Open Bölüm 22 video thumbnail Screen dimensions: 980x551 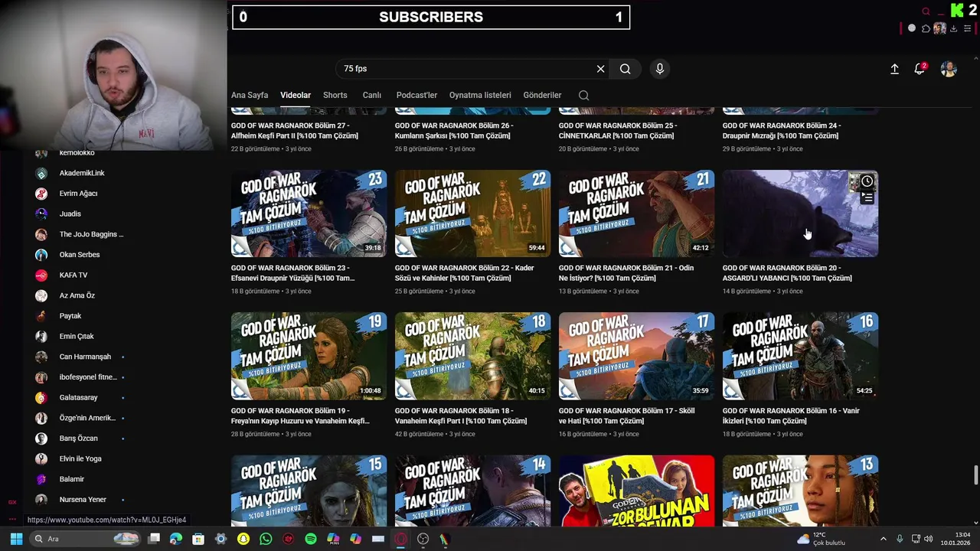click(x=473, y=214)
